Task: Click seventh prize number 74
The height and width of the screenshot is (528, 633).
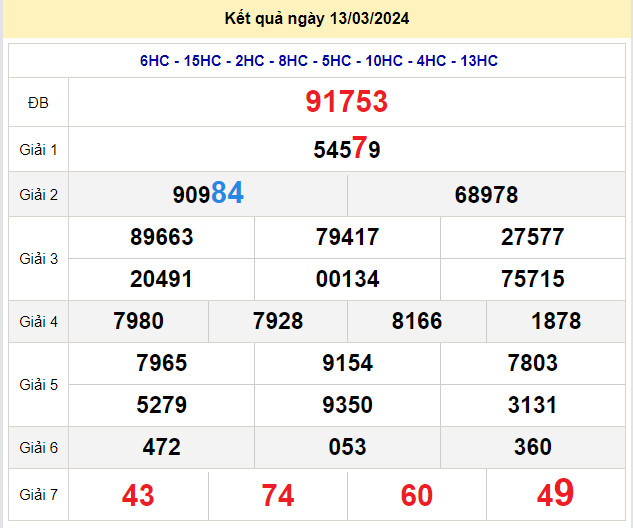Action: [278, 495]
